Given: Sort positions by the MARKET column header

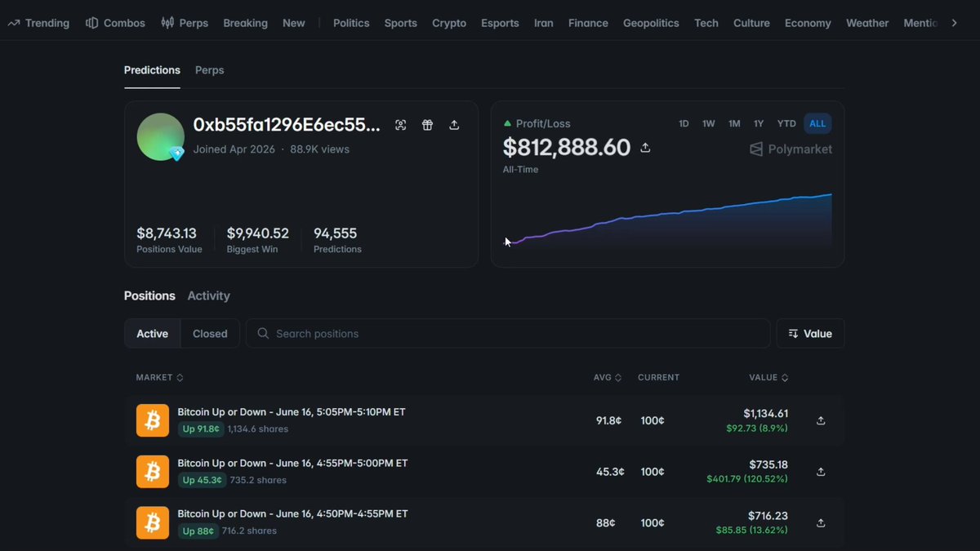Looking at the screenshot, I should tap(160, 377).
